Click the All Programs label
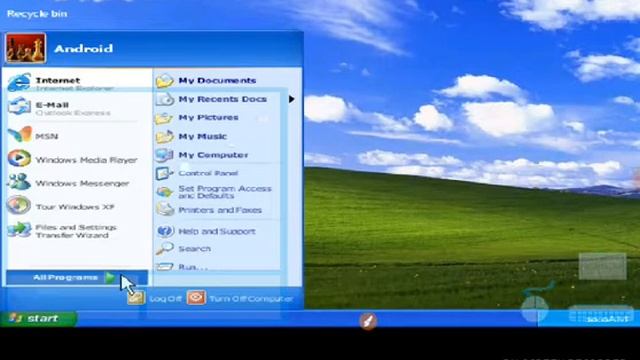The image size is (640, 360). click(65, 278)
